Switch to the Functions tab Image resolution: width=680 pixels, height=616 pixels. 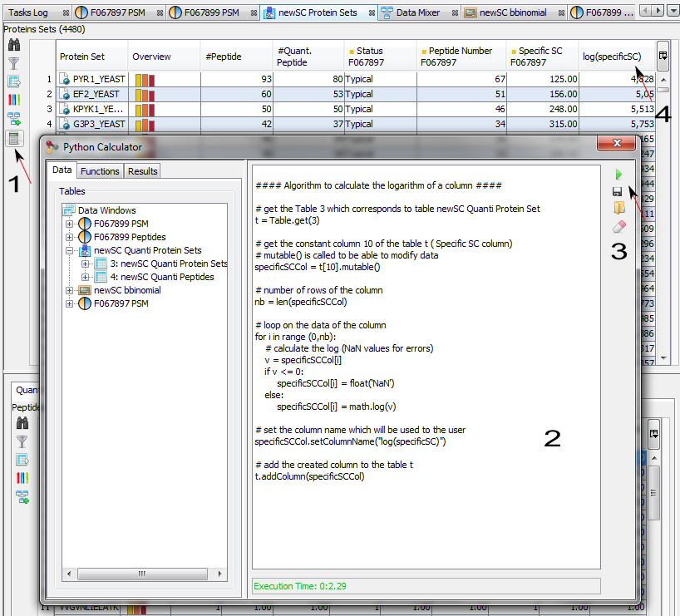point(100,170)
